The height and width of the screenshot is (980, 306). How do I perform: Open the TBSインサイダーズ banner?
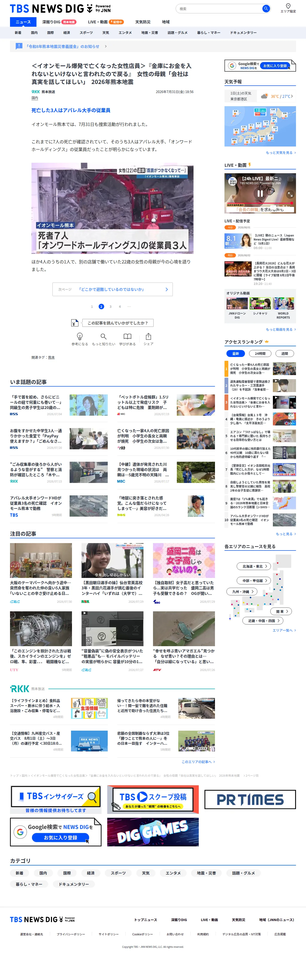point(56,799)
